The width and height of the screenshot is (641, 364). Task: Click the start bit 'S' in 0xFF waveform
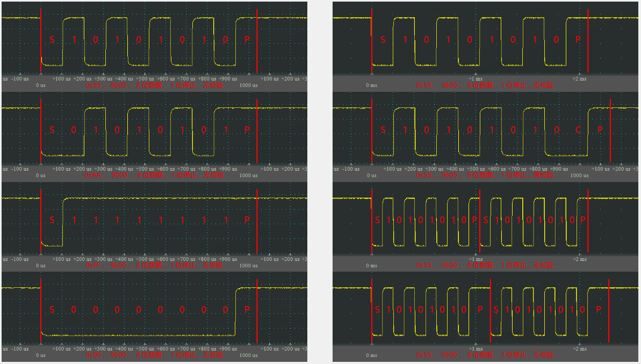pos(52,220)
